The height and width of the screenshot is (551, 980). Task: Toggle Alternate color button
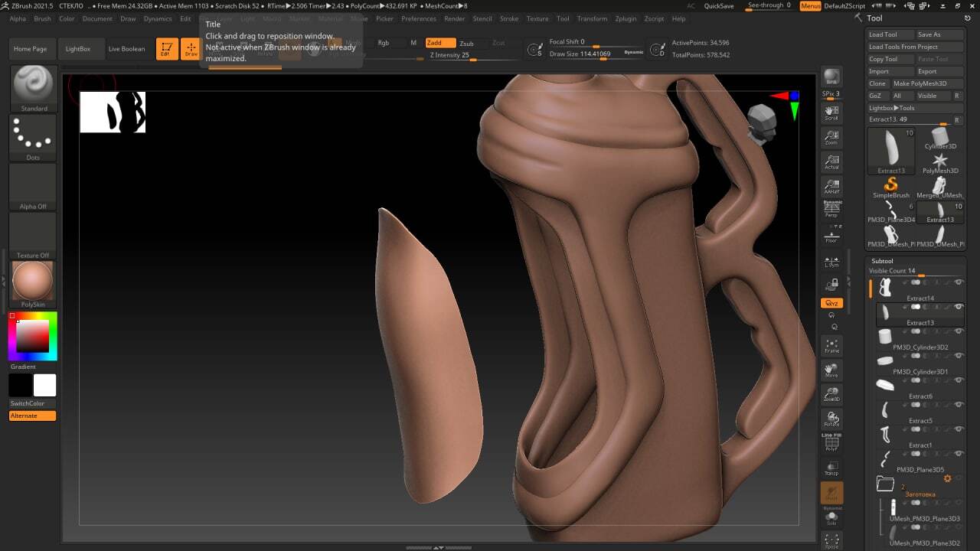click(x=32, y=416)
